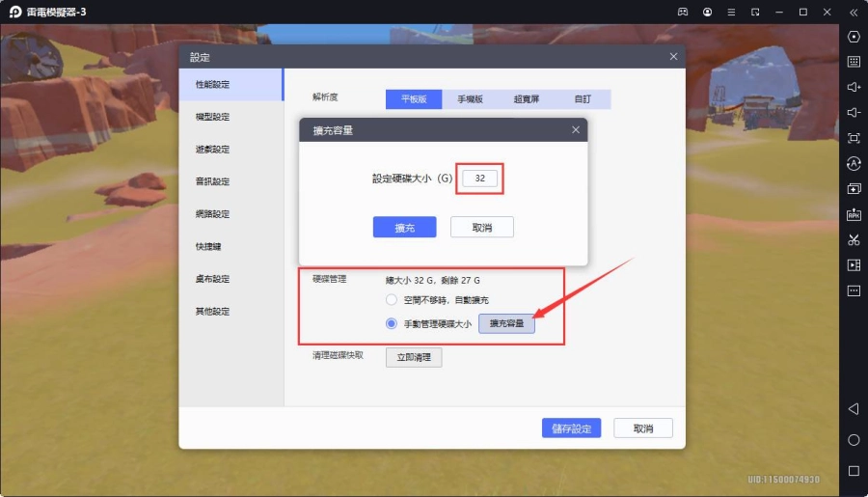868x497 pixels.
Task: Collapse the right sidebar with double-chevron
Action: [x=854, y=13]
